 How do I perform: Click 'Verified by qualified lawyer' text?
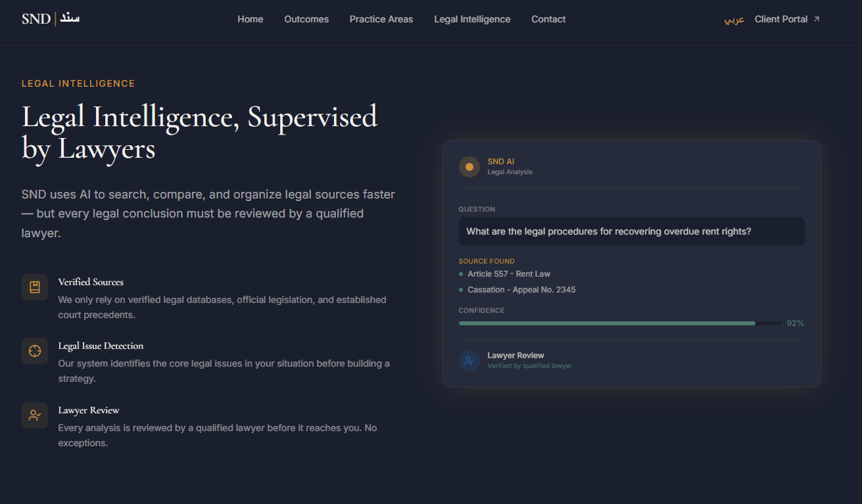529,366
